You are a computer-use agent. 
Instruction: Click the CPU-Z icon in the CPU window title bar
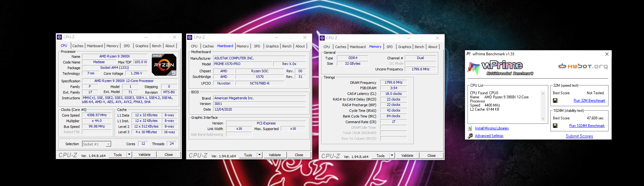59,37
